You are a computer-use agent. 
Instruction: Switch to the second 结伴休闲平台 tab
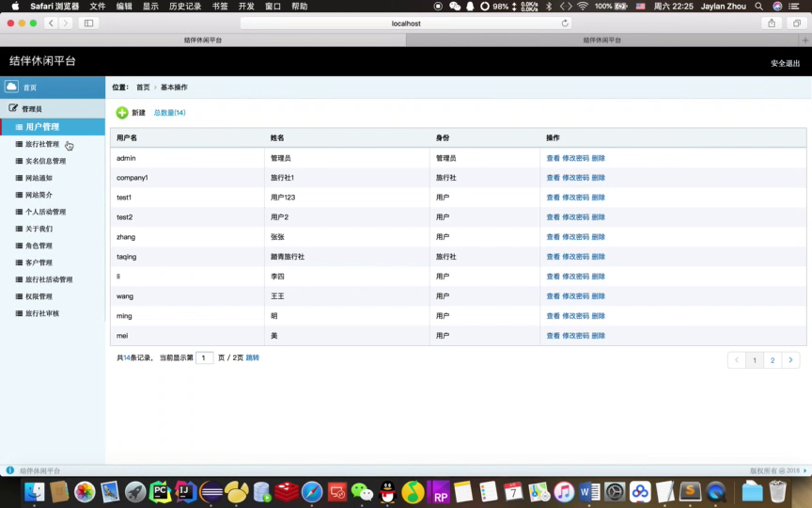(x=601, y=40)
